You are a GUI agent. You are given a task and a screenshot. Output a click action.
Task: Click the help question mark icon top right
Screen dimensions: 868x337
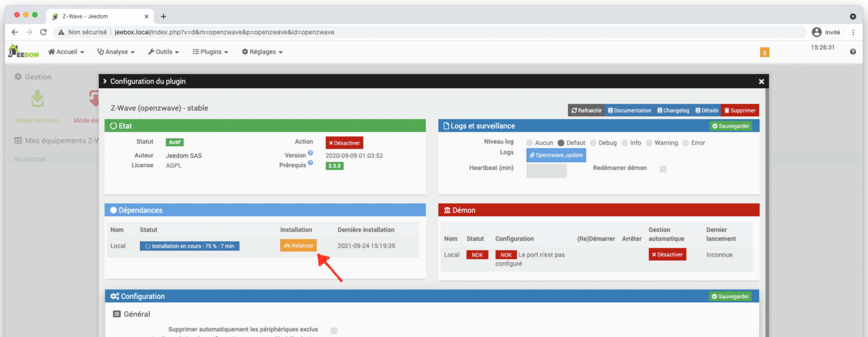(x=853, y=52)
